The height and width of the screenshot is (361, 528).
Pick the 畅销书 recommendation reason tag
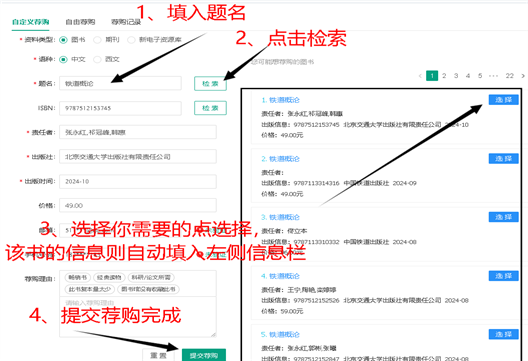[77, 277]
